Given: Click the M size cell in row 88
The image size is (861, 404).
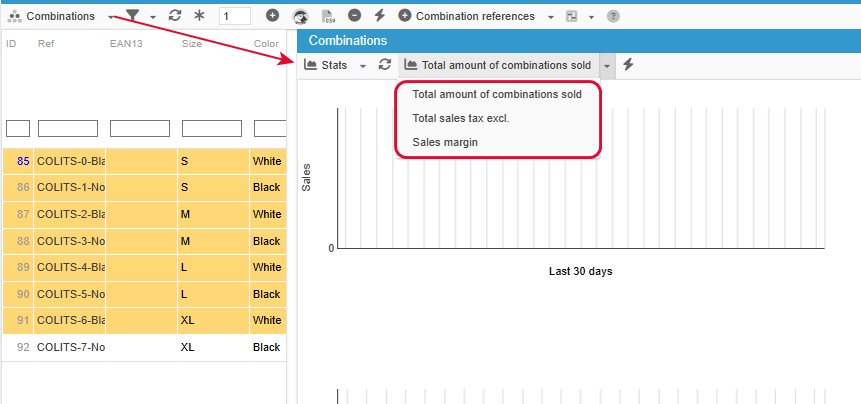Looking at the screenshot, I should tap(213, 241).
